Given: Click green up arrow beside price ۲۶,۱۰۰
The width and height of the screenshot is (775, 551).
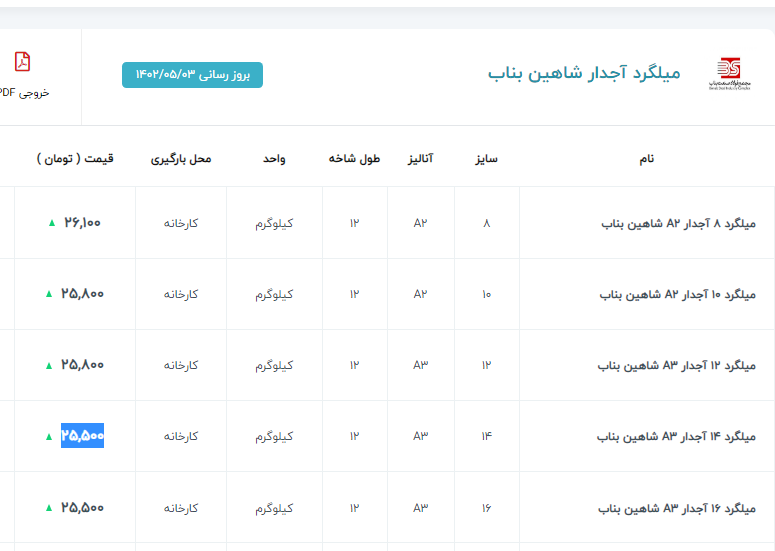Looking at the screenshot, I should coord(51,223).
